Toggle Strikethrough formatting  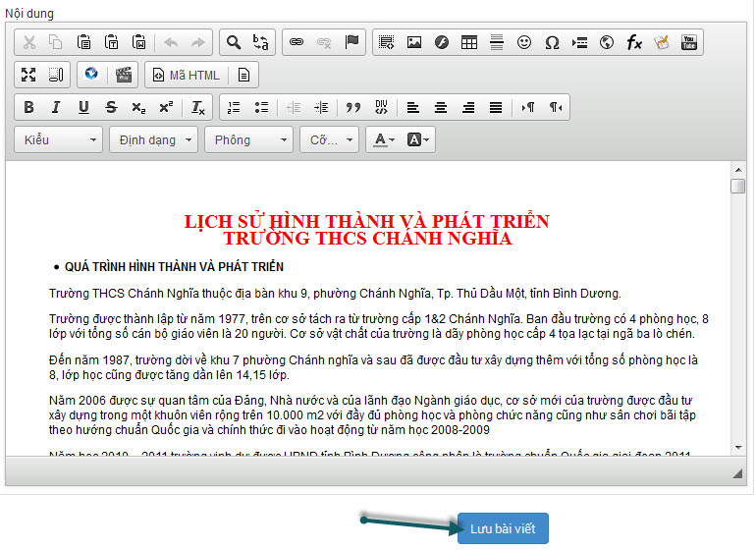point(111,107)
